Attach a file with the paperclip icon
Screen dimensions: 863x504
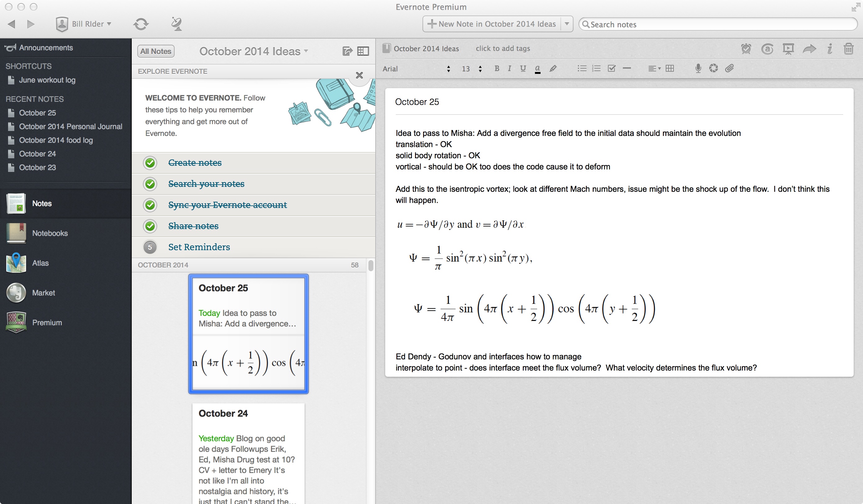(729, 69)
